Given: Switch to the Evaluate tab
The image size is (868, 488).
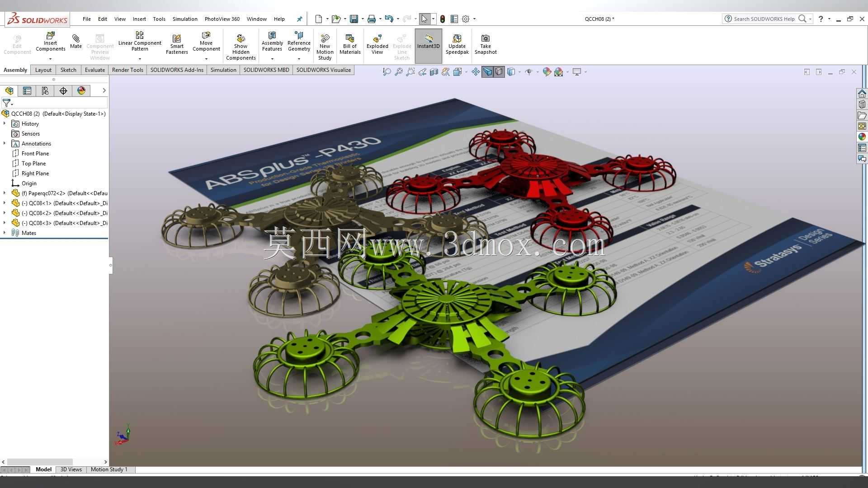Looking at the screenshot, I should (95, 70).
